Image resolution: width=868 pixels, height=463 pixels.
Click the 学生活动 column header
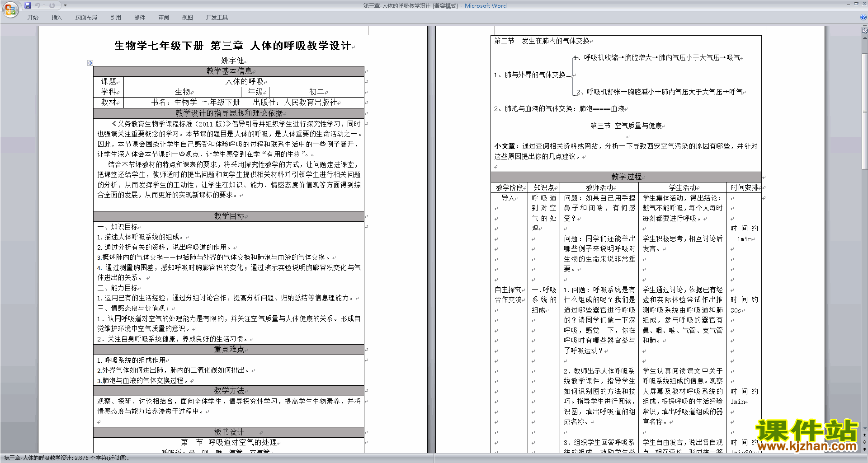click(x=683, y=188)
